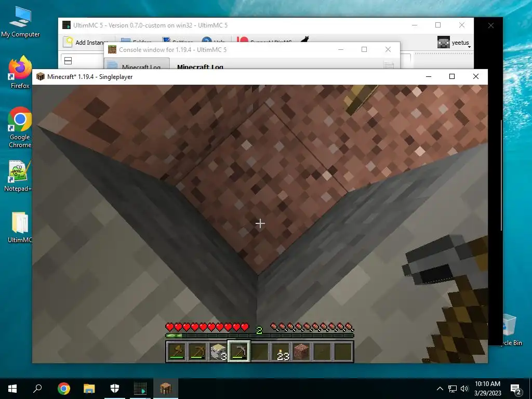Click the experience level bar
This screenshot has width=532, height=399.
tap(260, 336)
